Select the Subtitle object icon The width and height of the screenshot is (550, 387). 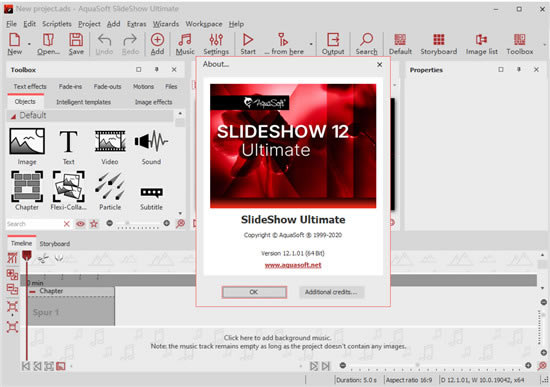(x=151, y=198)
